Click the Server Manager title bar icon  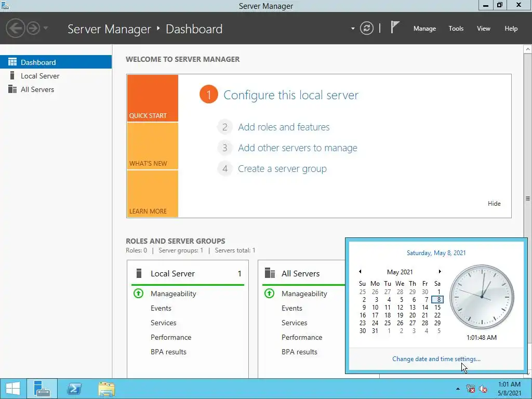[x=5, y=5]
